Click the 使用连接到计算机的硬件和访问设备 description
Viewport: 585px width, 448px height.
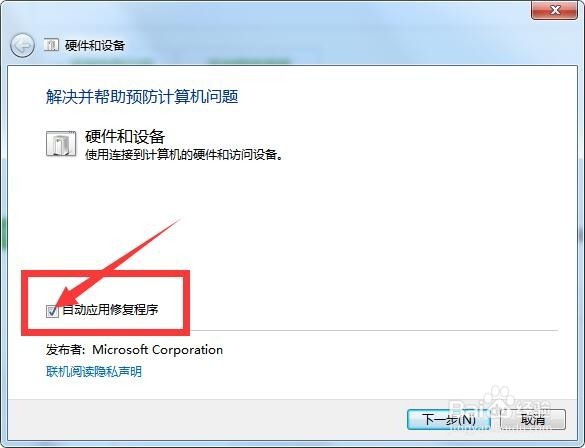(184, 154)
